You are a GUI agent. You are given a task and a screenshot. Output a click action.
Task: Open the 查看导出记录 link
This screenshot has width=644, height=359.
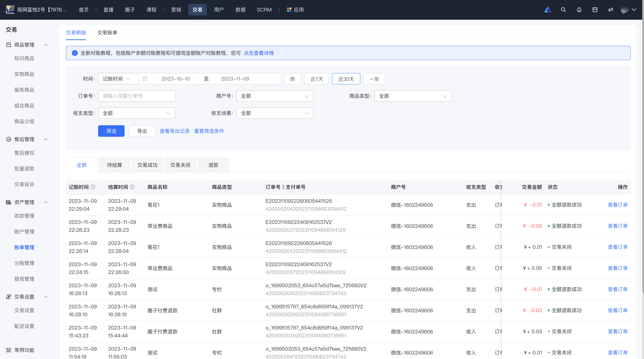point(175,131)
